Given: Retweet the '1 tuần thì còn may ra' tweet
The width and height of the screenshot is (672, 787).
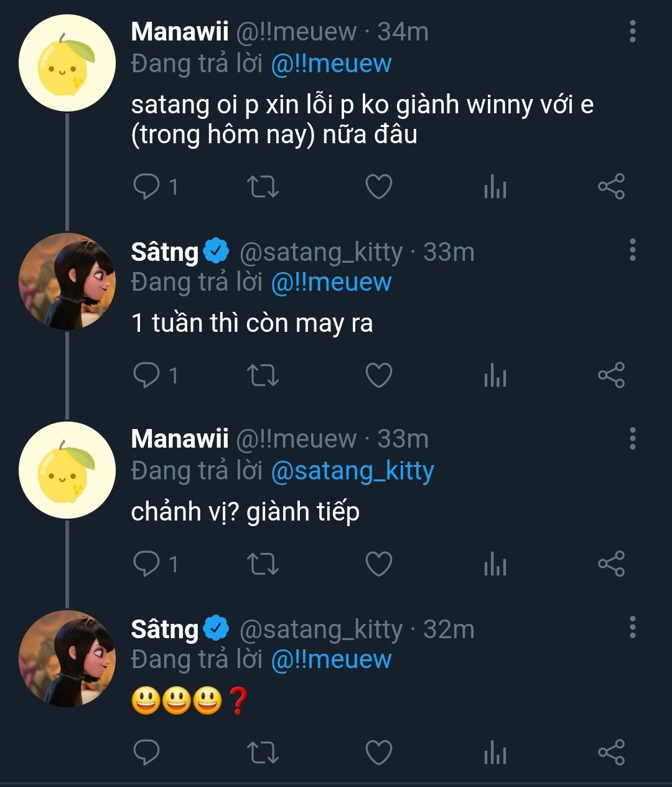Looking at the screenshot, I should point(263,375).
